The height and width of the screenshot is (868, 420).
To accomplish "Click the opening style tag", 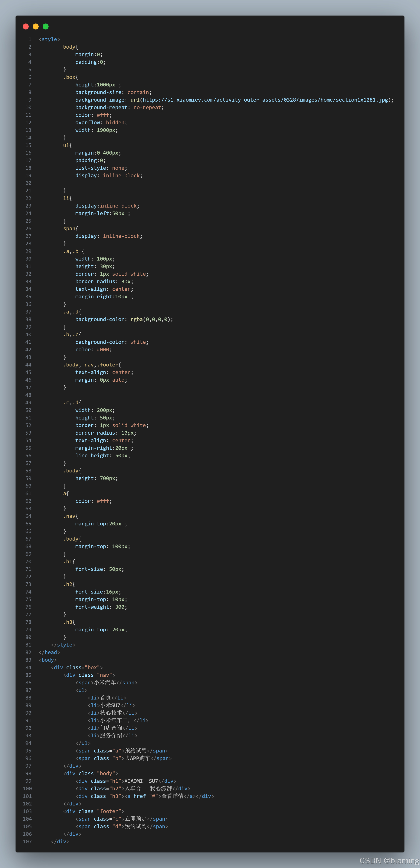I will (49, 39).
